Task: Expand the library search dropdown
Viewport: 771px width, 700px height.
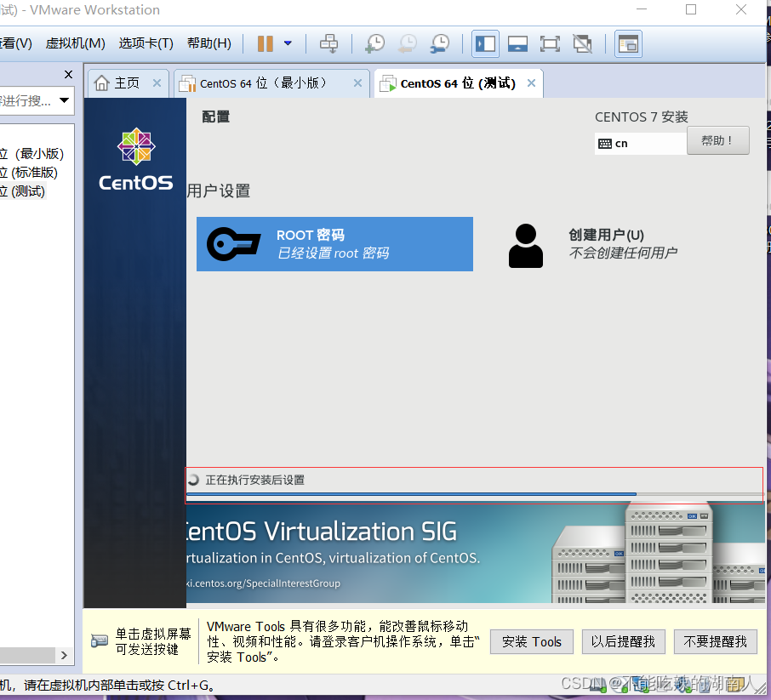Action: click(x=64, y=100)
